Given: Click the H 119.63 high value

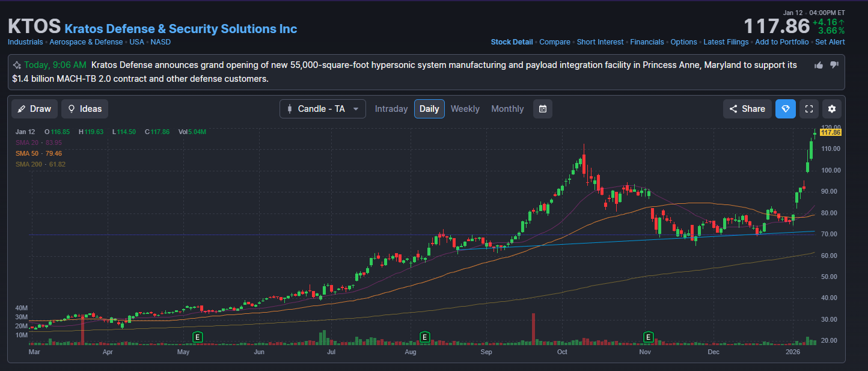Looking at the screenshot, I should (91, 132).
